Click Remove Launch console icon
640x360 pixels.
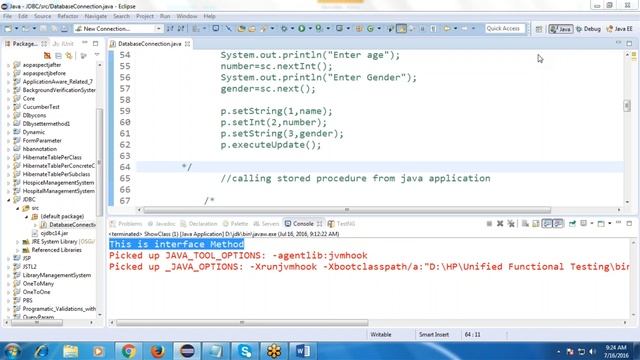[x=500, y=224]
